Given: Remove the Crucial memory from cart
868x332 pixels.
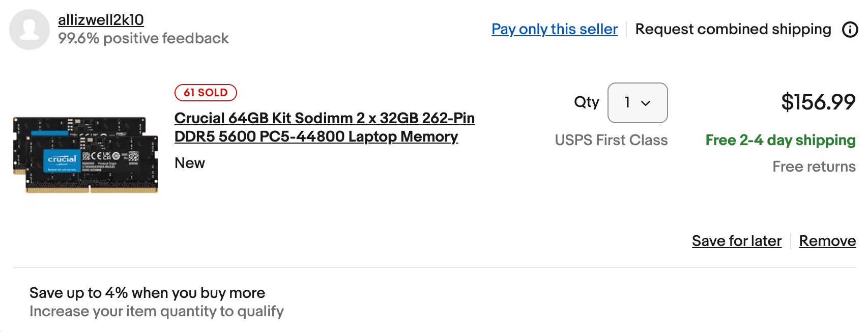Looking at the screenshot, I should pyautogui.click(x=827, y=241).
